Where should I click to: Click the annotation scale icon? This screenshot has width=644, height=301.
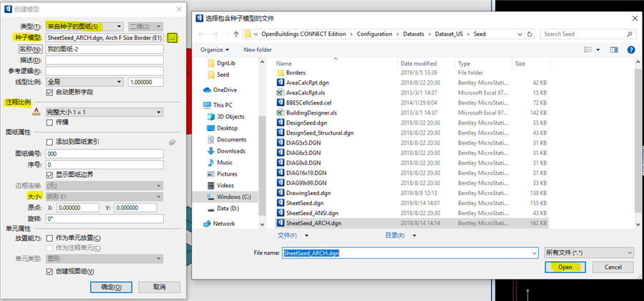pos(36,113)
